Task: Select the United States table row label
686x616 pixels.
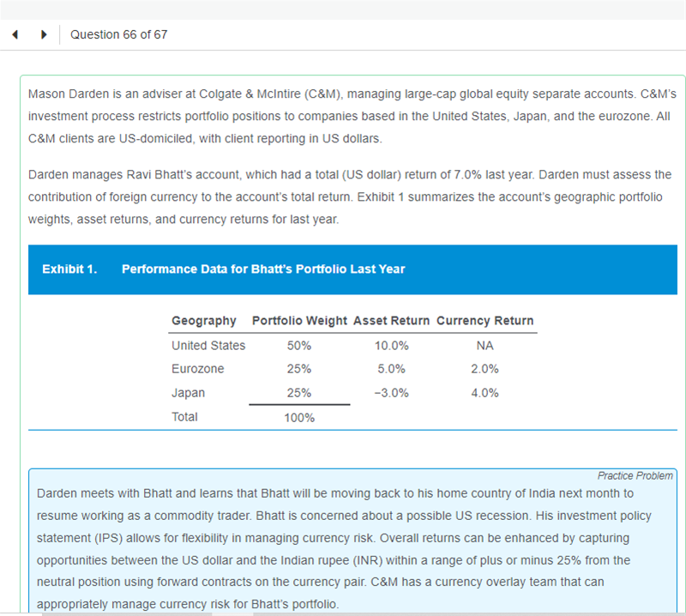Action: pos(208,346)
